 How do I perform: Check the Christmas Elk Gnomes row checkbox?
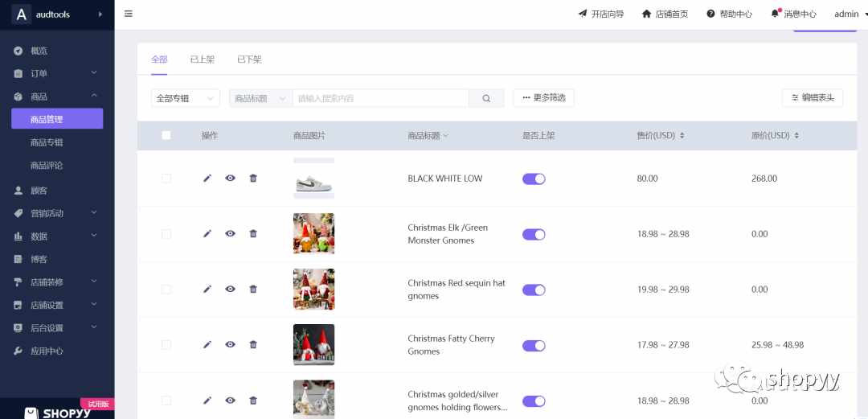click(x=166, y=234)
